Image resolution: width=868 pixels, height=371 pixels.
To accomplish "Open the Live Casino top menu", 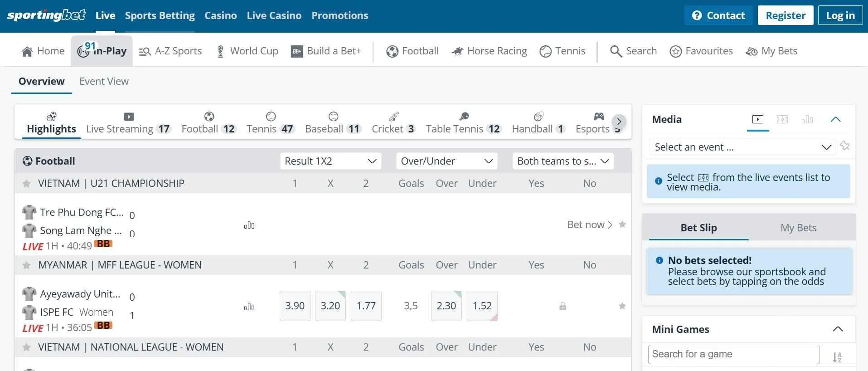I will (x=274, y=15).
